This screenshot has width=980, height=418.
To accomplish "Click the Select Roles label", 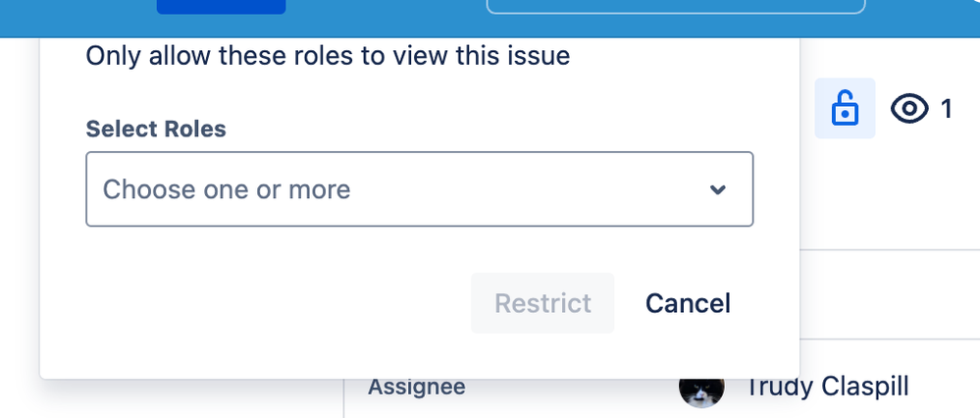I will 156,129.
